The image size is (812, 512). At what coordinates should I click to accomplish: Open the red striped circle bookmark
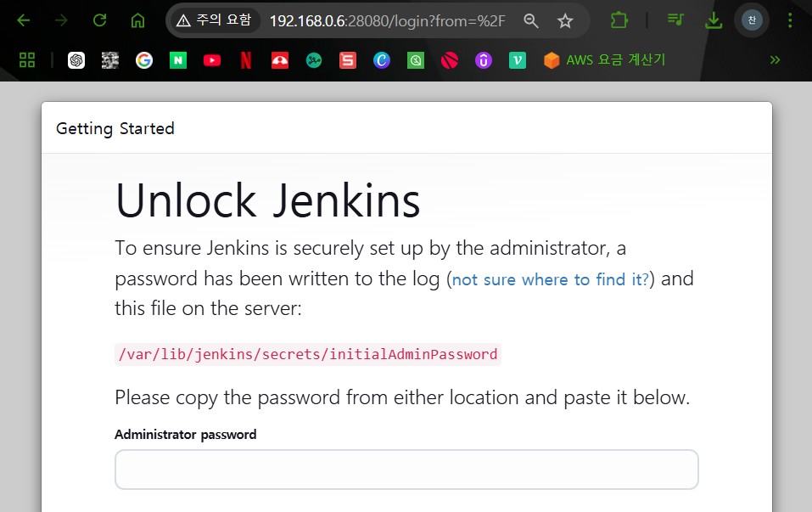450,60
